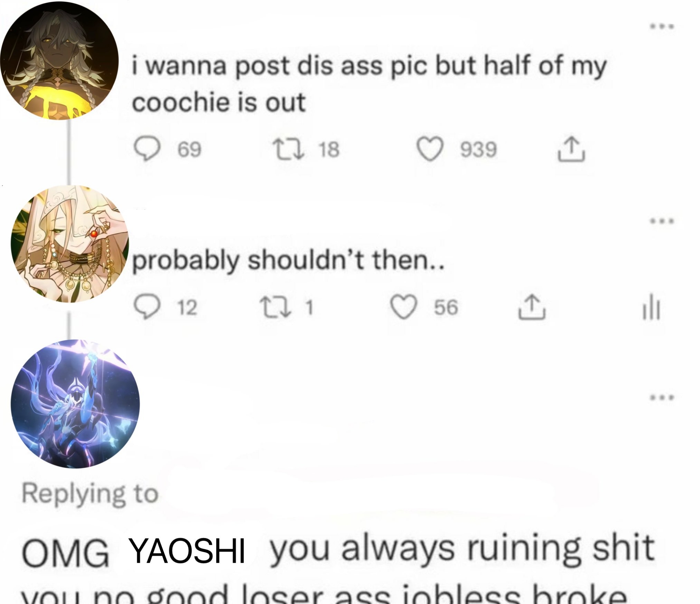This screenshot has height=604, width=700.
Task: Select the 'i wanna post dis' tweet text
Action: [369, 84]
